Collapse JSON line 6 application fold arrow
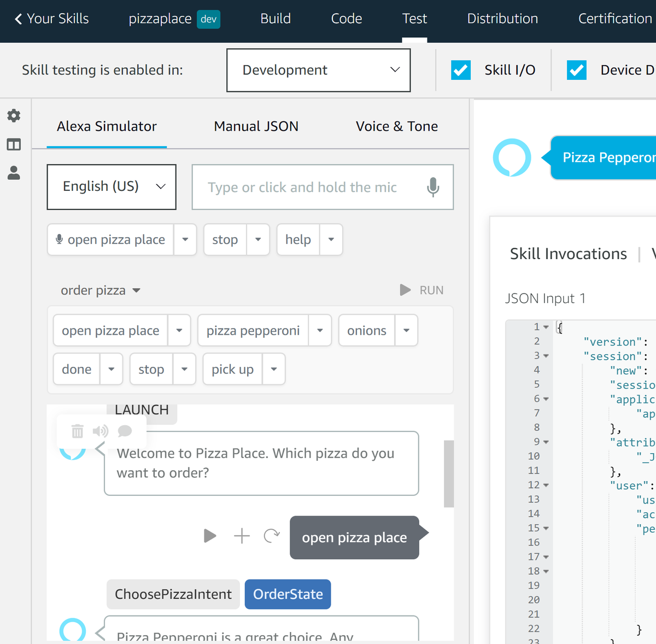Screen dimensions: 656x644 (x=546, y=399)
